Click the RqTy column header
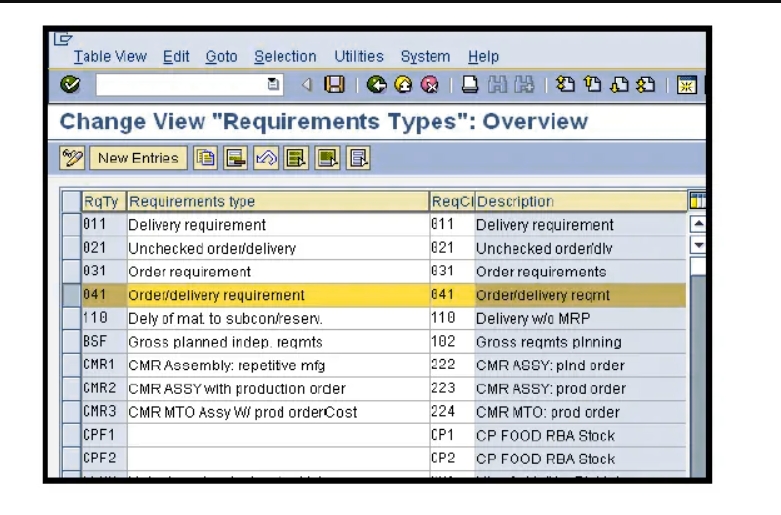The height and width of the screenshot is (515, 781). coord(104,201)
